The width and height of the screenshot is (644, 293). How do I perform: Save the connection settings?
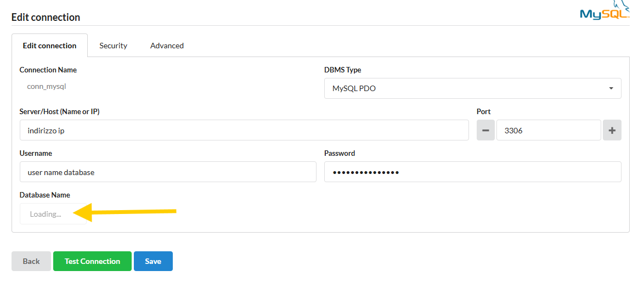coord(153,261)
